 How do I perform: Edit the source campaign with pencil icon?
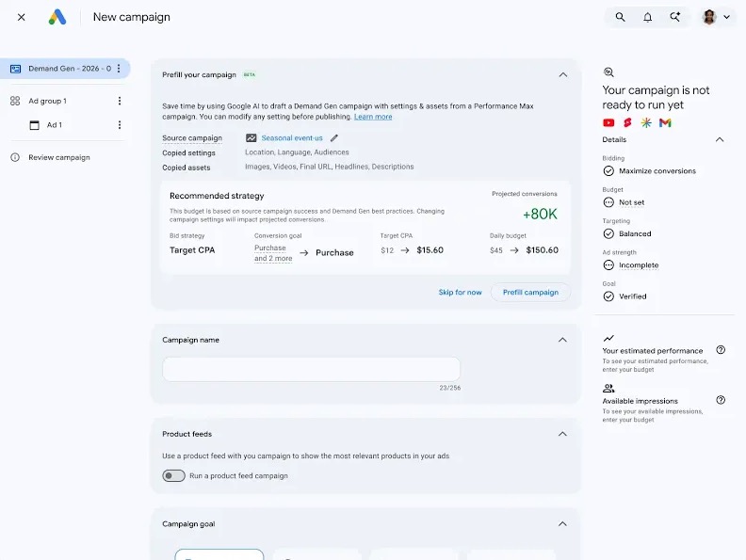[x=334, y=137]
